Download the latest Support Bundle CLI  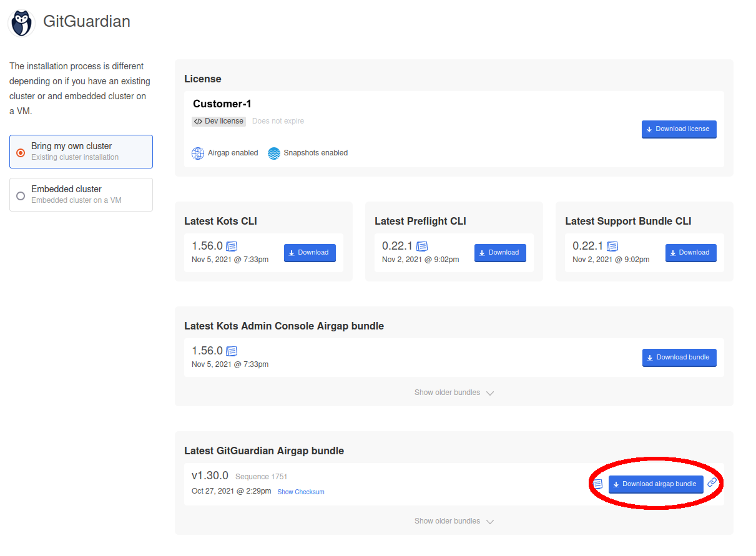[x=690, y=253]
